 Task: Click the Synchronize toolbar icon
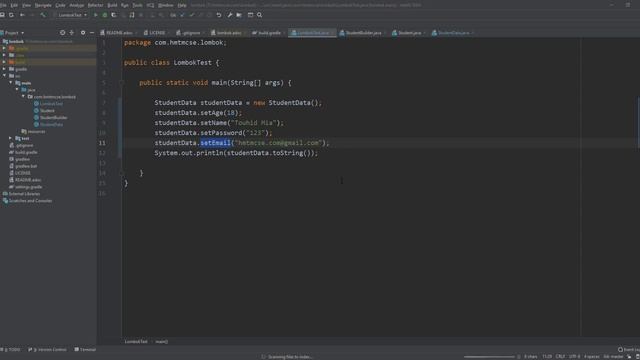[11, 15]
